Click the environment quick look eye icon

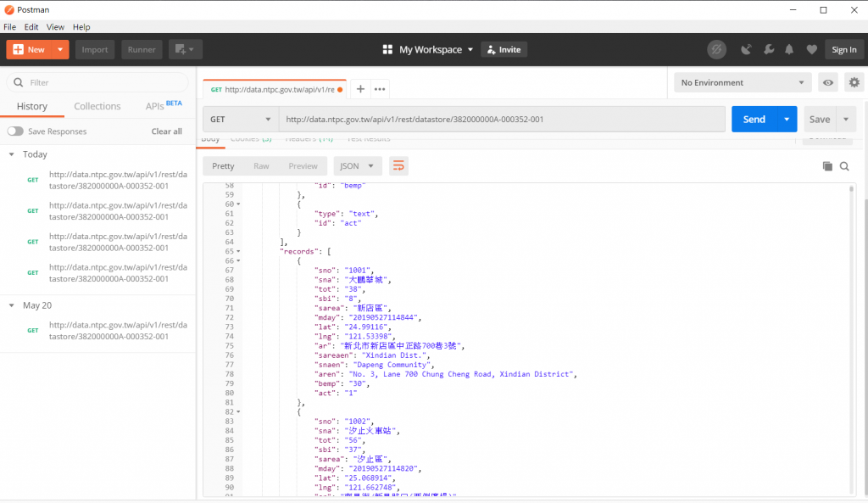pyautogui.click(x=827, y=82)
